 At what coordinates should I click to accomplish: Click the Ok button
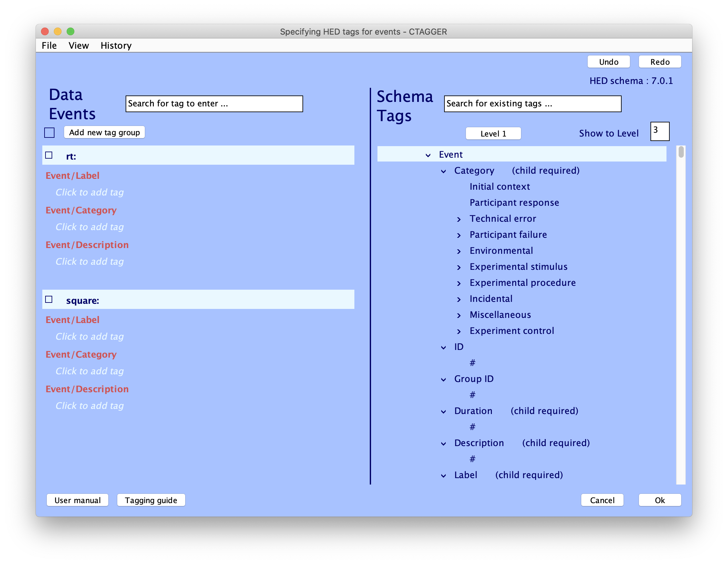click(660, 500)
